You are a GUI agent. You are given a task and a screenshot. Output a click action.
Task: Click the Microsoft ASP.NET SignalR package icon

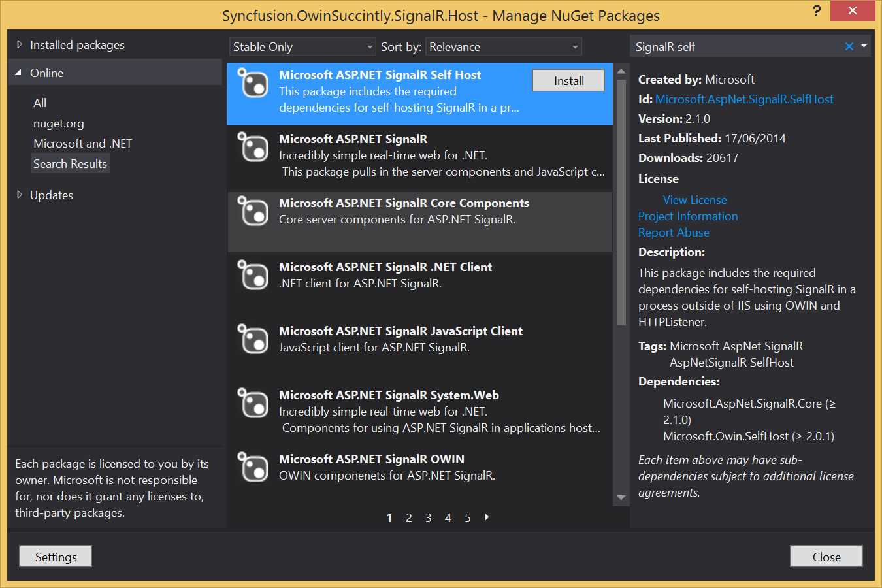252,147
